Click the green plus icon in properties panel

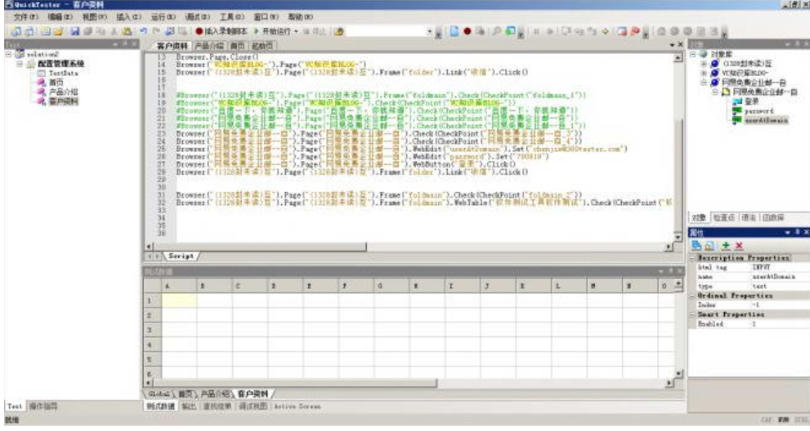(725, 245)
